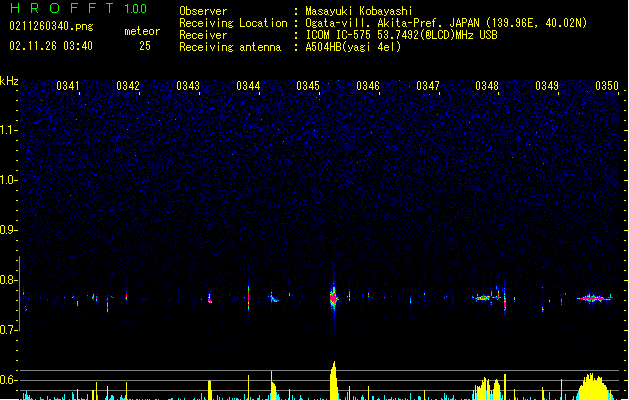
Task: Click the kHz axis unit label
Action: (x=9, y=81)
